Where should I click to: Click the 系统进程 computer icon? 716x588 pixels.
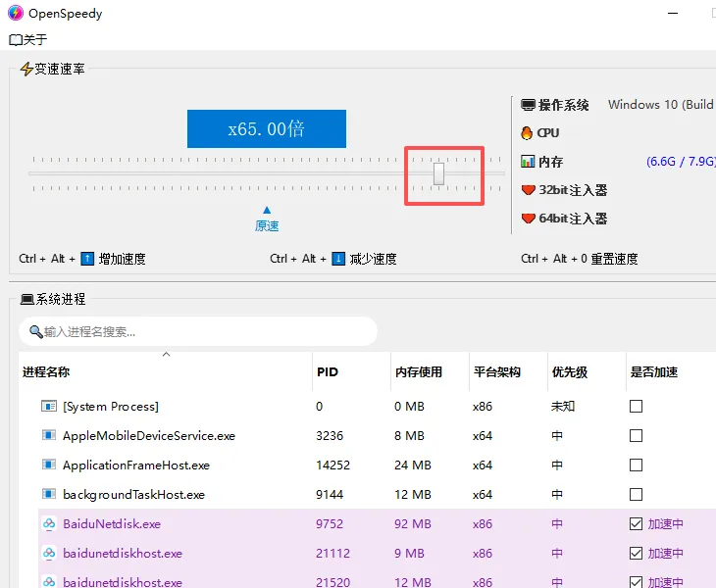pyautogui.click(x=26, y=299)
